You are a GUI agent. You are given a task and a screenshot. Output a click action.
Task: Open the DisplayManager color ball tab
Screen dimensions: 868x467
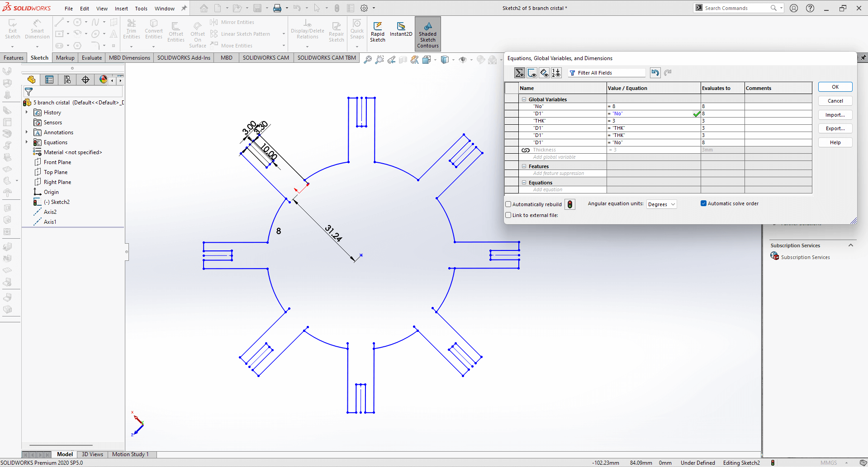point(104,80)
